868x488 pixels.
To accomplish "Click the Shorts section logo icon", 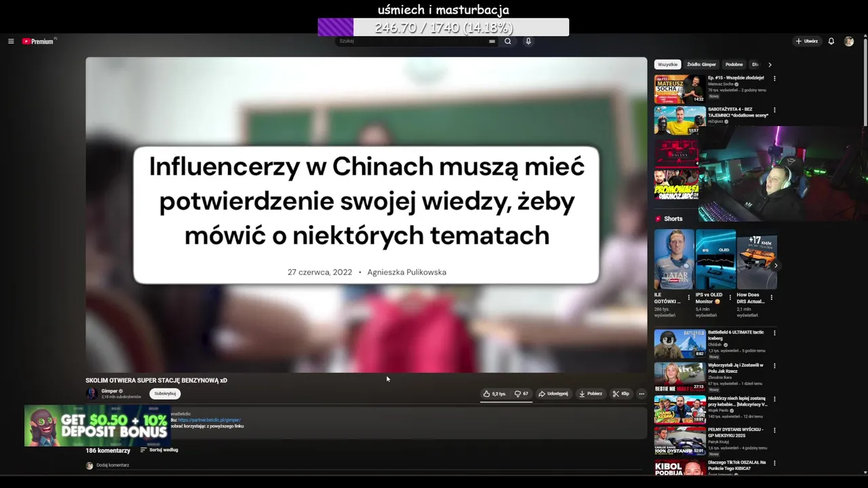I will coord(658,219).
